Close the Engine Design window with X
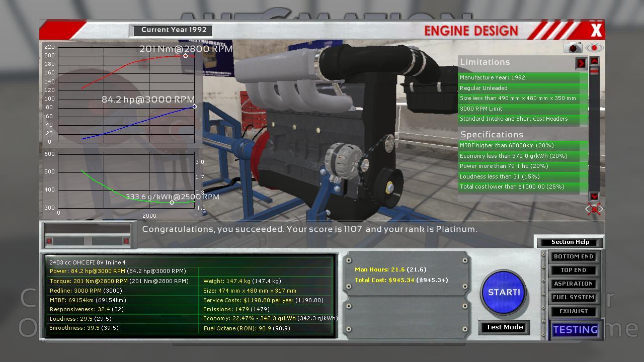Image resolution: width=644 pixels, height=362 pixels. (596, 30)
